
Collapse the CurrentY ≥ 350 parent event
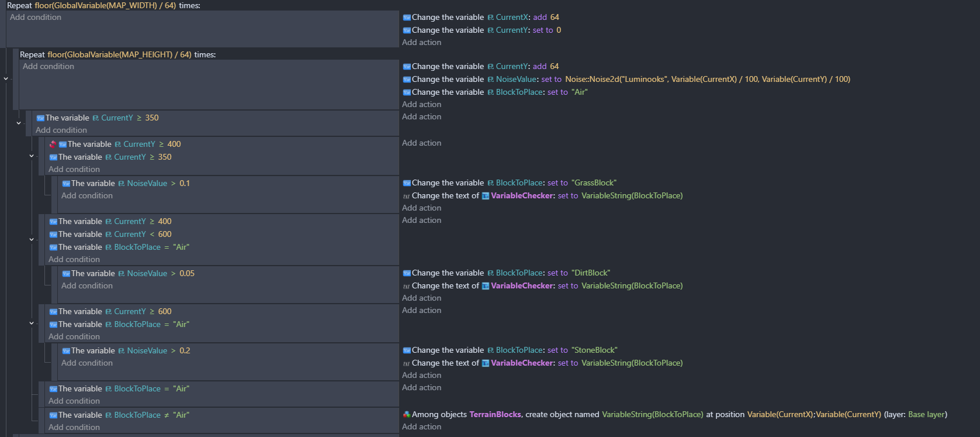coord(19,123)
